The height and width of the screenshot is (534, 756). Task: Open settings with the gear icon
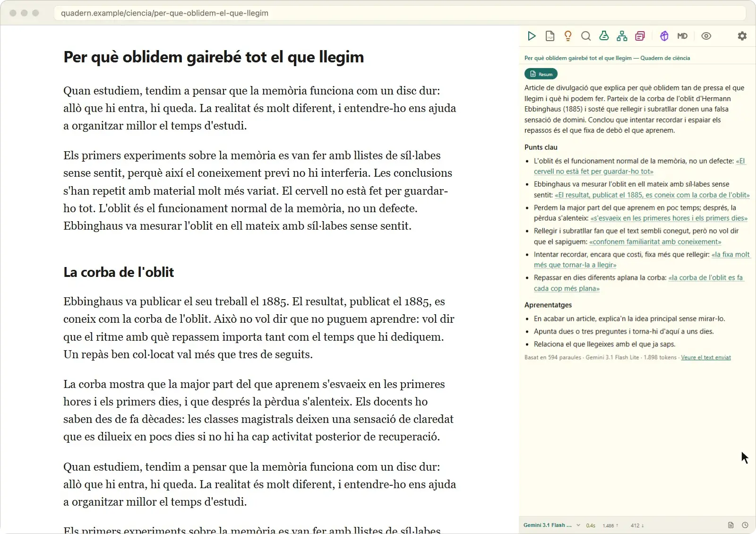coord(742,36)
